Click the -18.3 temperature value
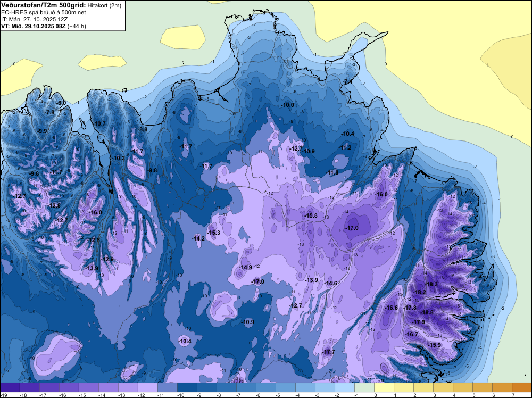The width and height of the screenshot is (532, 398). point(431,285)
